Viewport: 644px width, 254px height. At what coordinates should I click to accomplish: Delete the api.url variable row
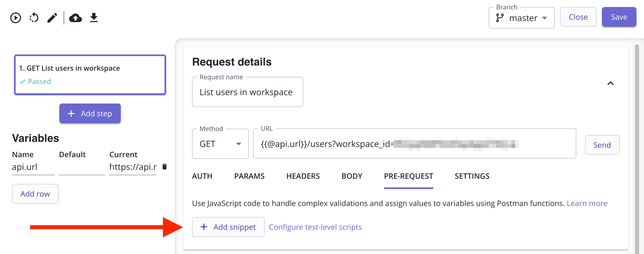pyautogui.click(x=165, y=167)
